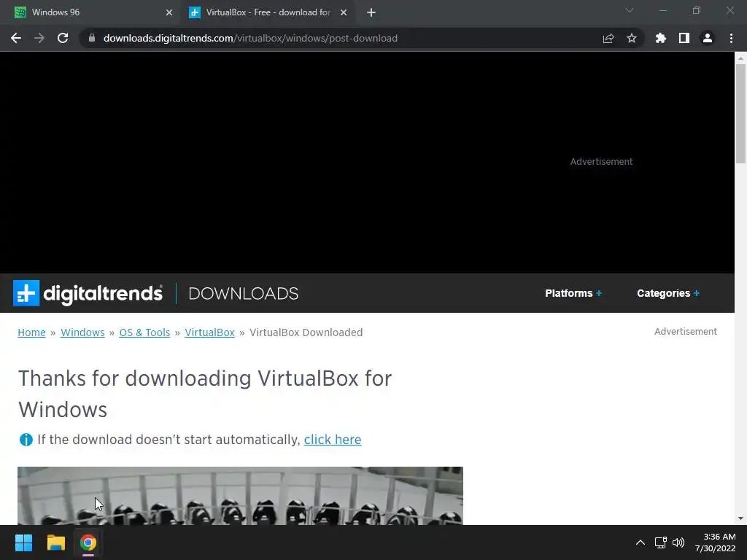Open the Windows Start menu
This screenshot has height=560, width=747.
point(23,542)
